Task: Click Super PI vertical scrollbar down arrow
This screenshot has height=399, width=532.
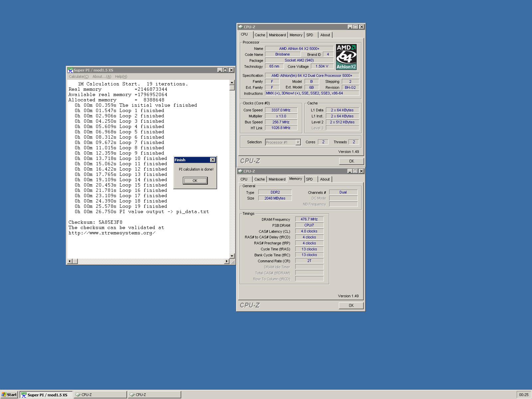Action: pyautogui.click(x=232, y=256)
